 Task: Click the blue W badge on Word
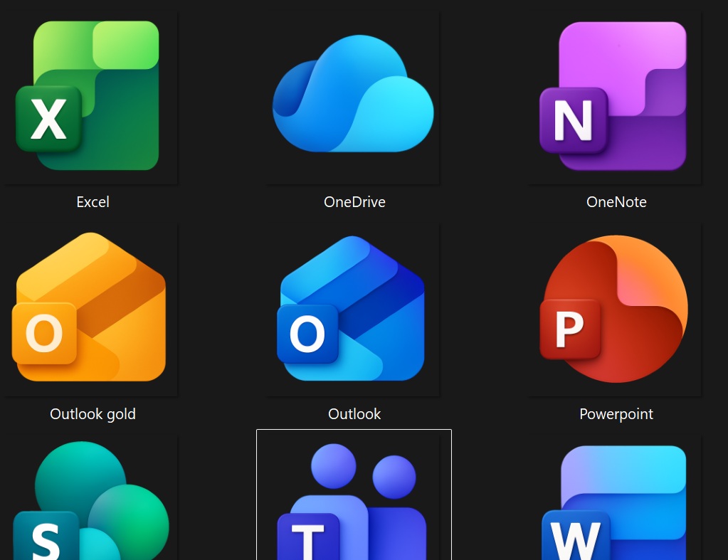click(575, 537)
